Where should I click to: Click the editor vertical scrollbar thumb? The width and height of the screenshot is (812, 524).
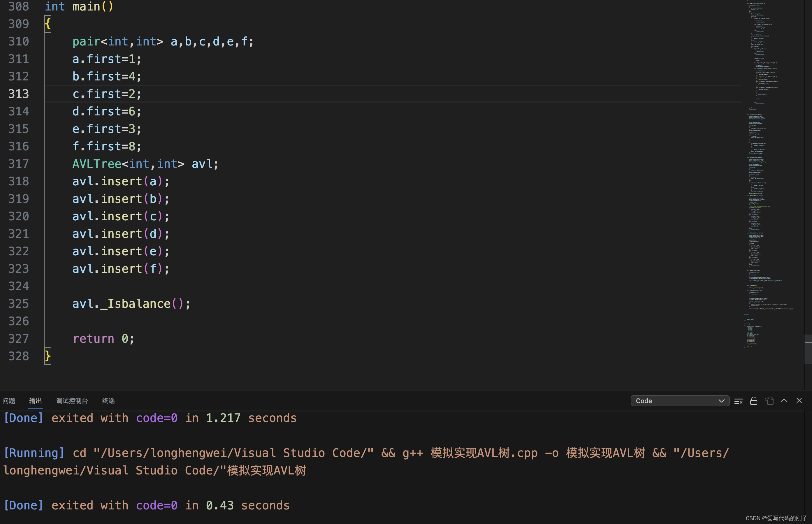coord(808,349)
